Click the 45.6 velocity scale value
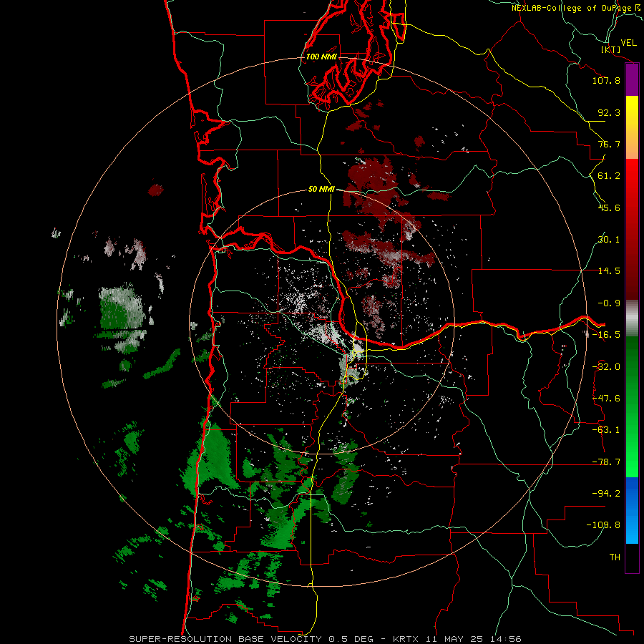The image size is (644, 644). (609, 208)
